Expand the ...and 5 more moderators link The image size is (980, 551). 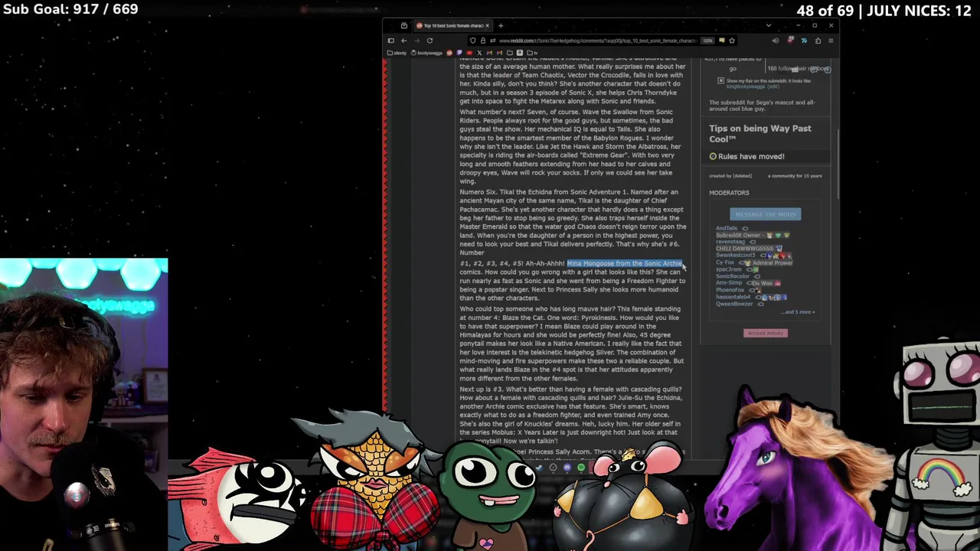[799, 312]
